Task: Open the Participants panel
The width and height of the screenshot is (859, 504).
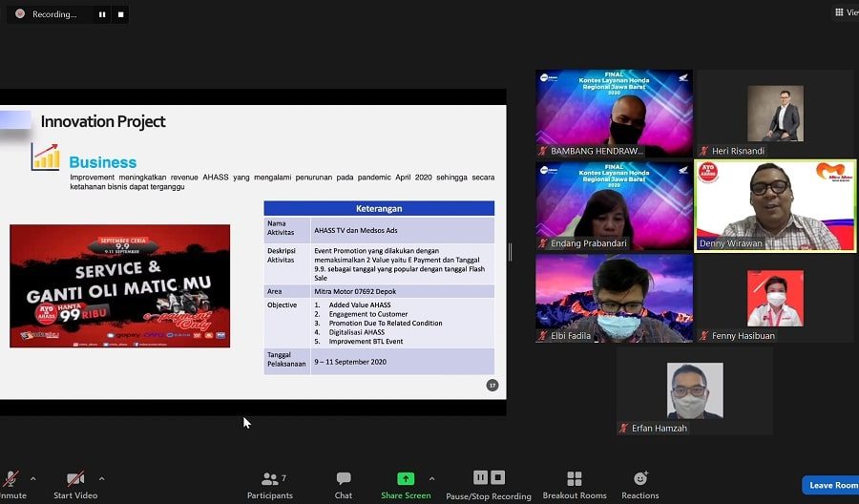Action: coord(270,485)
